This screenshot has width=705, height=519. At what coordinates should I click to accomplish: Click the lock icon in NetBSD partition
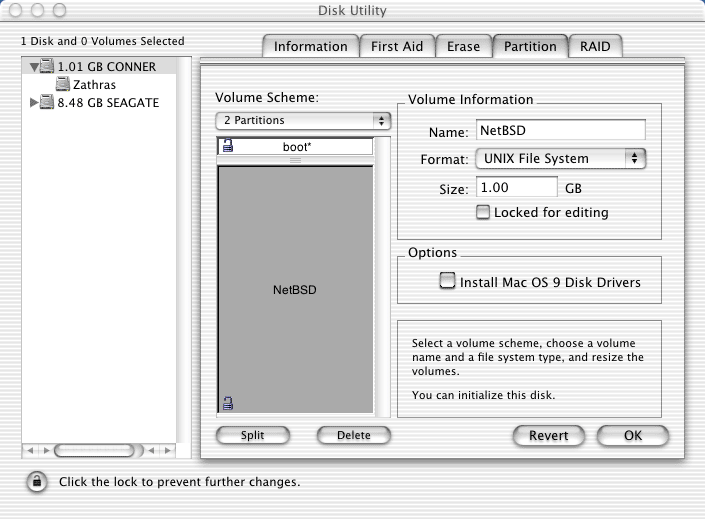coord(228,403)
